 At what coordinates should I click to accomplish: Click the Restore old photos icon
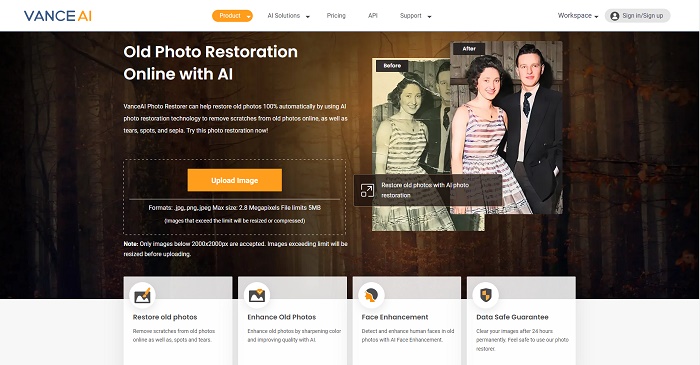(142, 295)
